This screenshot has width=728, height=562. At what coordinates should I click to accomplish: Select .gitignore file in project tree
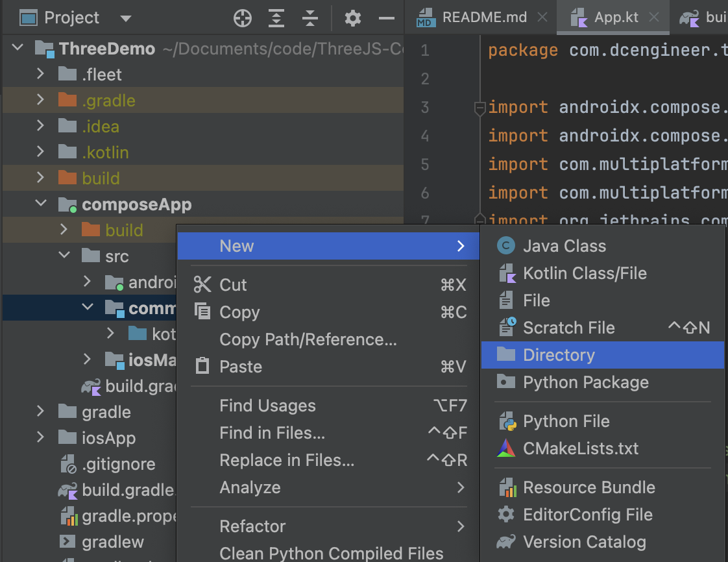(118, 464)
